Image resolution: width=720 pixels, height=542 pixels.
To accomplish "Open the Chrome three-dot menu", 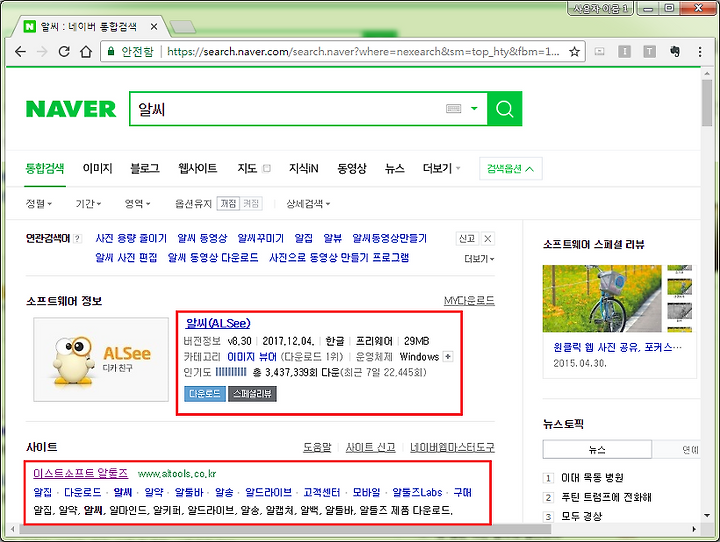I will tap(700, 51).
